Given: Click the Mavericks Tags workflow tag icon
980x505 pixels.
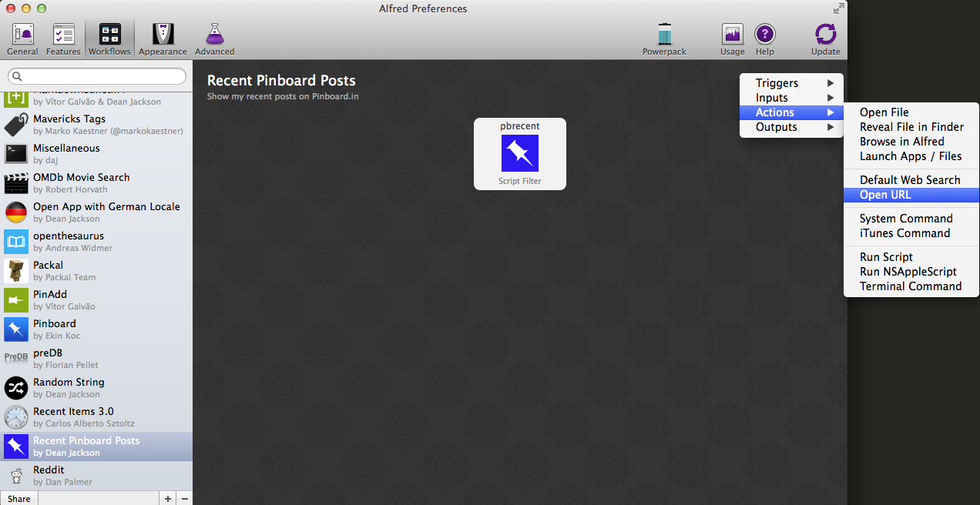Looking at the screenshot, I should coord(16,125).
